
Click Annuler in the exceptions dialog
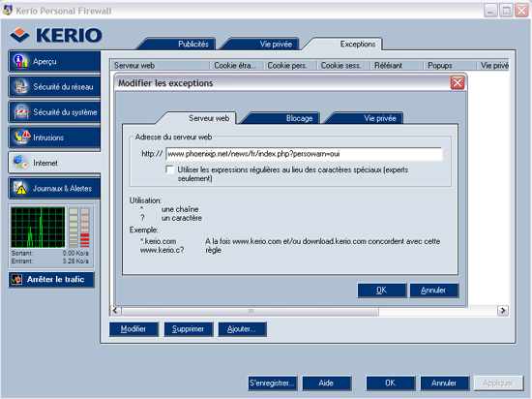click(434, 291)
